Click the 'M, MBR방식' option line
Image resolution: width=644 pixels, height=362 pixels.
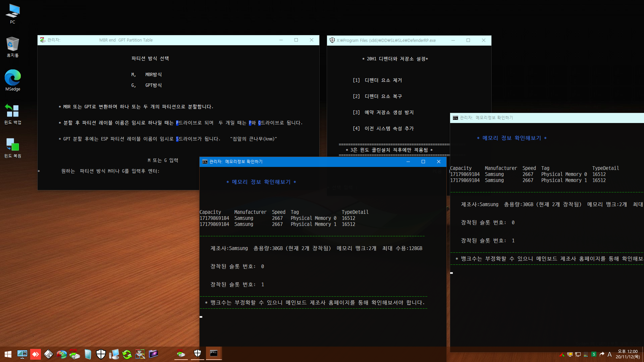point(147,74)
